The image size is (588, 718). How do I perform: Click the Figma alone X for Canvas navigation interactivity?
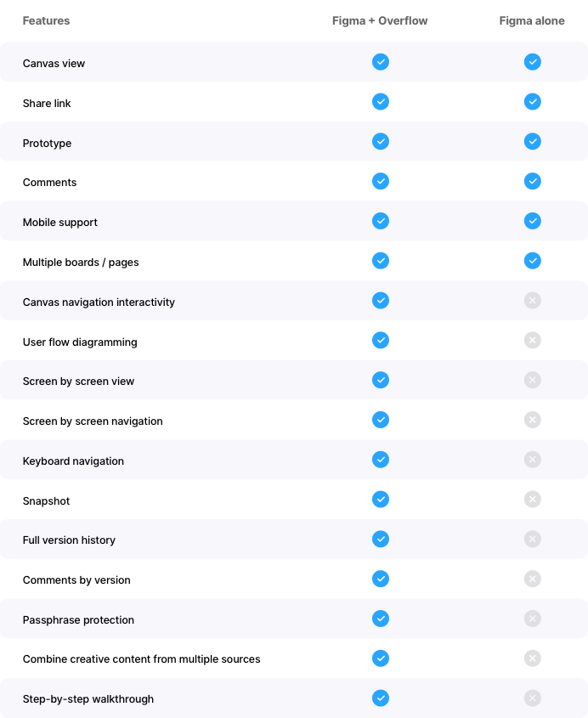tap(533, 301)
